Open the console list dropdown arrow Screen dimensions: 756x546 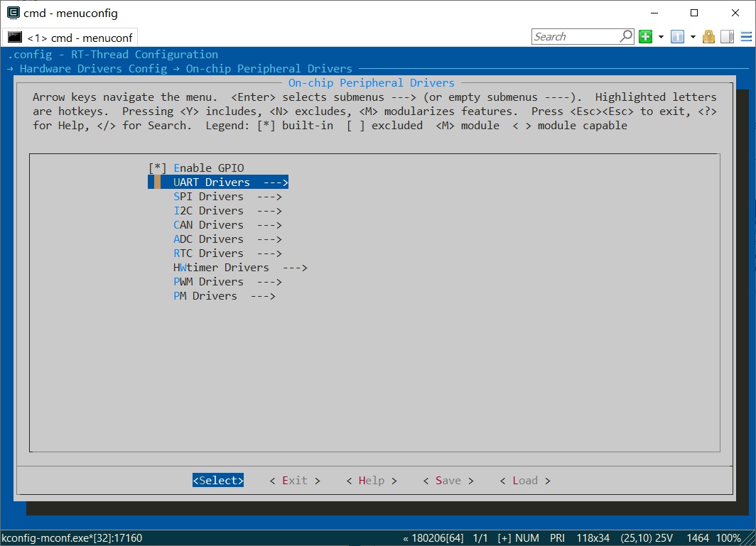693,37
